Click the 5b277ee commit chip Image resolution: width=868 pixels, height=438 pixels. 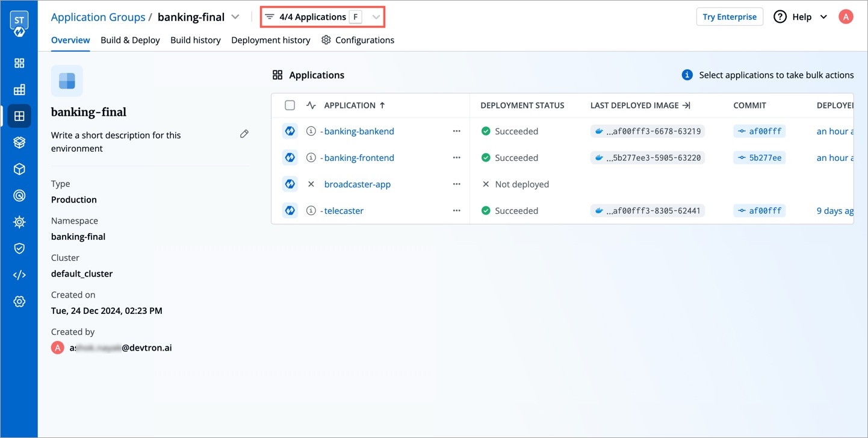[x=759, y=158]
